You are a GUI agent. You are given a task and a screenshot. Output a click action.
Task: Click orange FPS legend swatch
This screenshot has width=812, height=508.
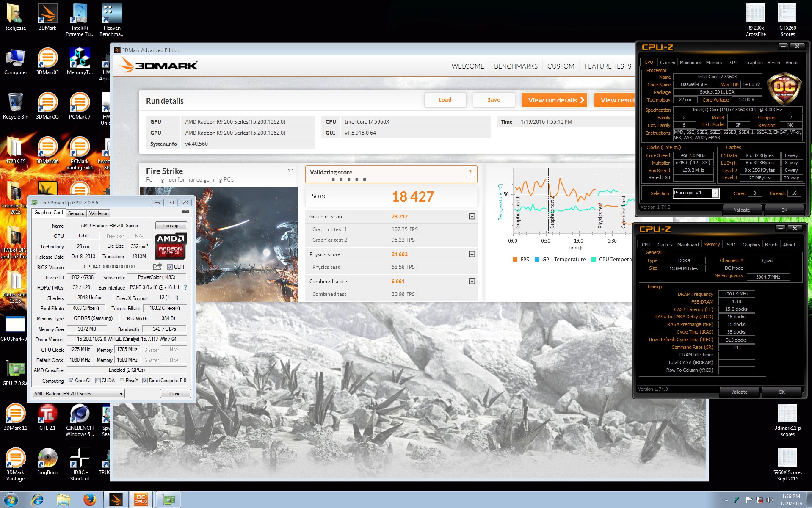point(515,260)
